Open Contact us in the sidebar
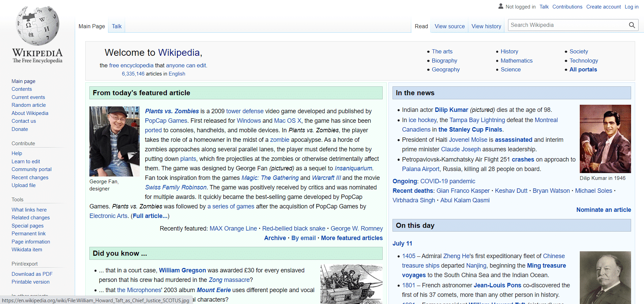644x304 pixels. 23,121
